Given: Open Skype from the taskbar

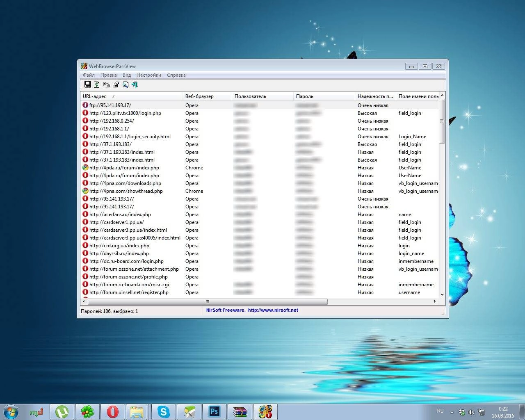Looking at the screenshot, I should [164, 411].
